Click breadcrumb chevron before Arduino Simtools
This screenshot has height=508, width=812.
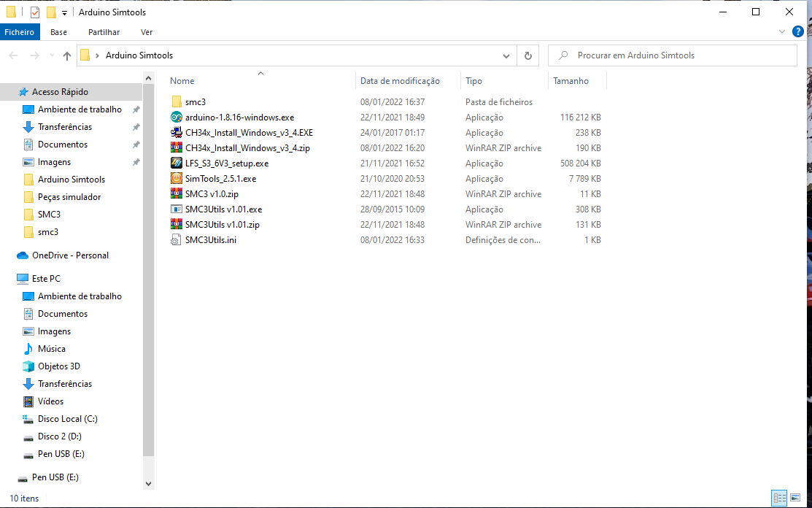click(97, 55)
